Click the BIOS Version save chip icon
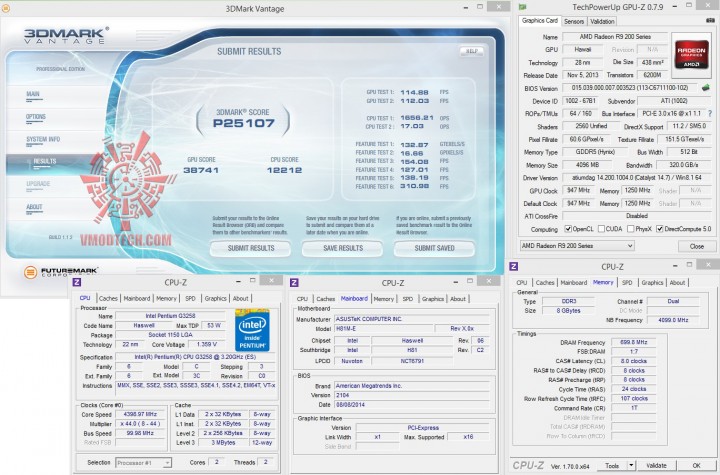The width and height of the screenshot is (720, 475). [x=706, y=87]
